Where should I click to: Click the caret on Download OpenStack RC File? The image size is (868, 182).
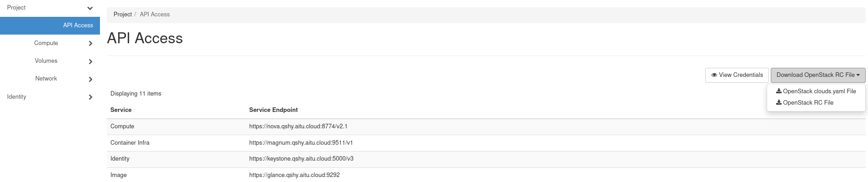(858, 75)
